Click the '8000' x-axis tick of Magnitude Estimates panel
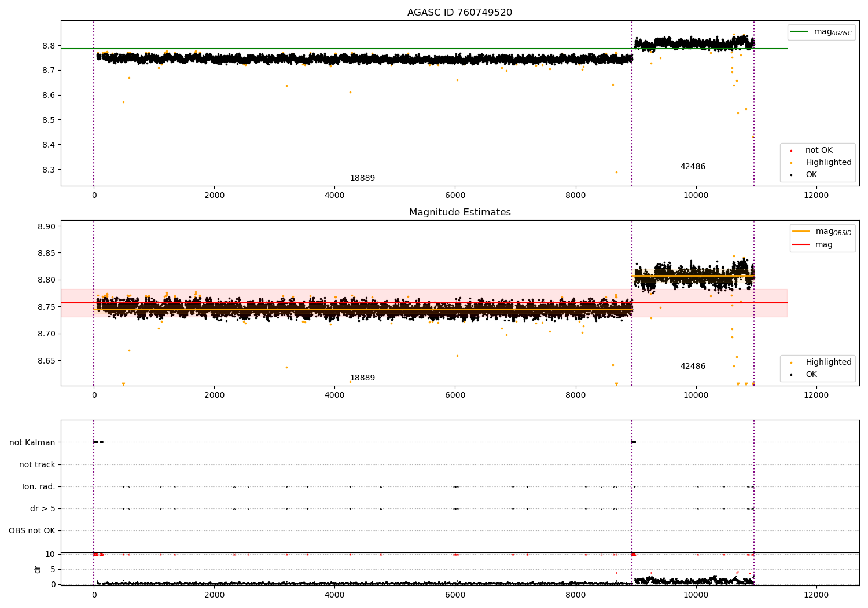 (x=575, y=395)
